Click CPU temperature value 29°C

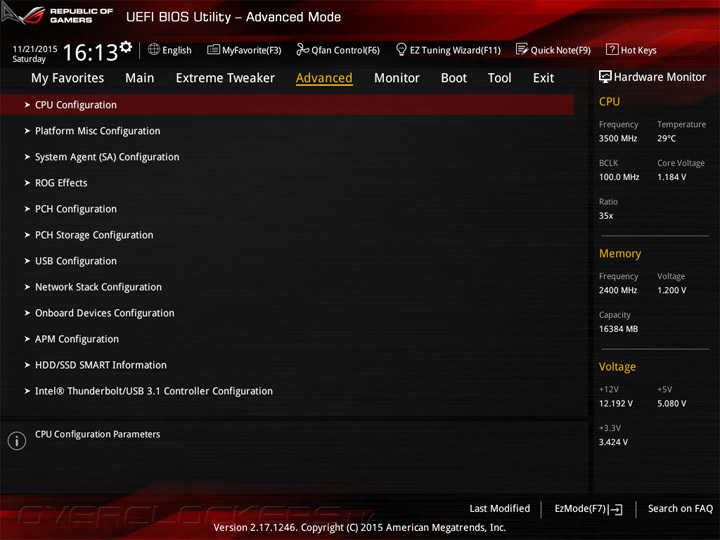point(666,138)
